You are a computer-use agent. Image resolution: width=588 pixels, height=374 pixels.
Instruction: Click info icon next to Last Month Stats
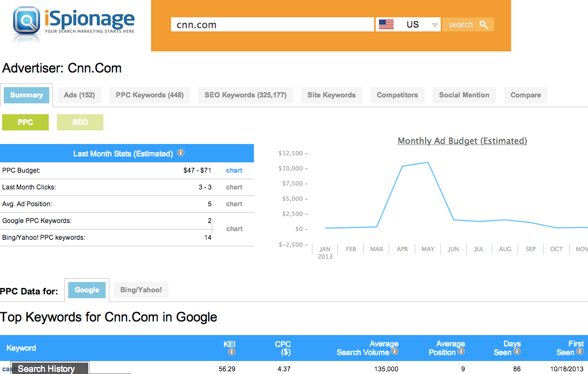[x=181, y=153]
